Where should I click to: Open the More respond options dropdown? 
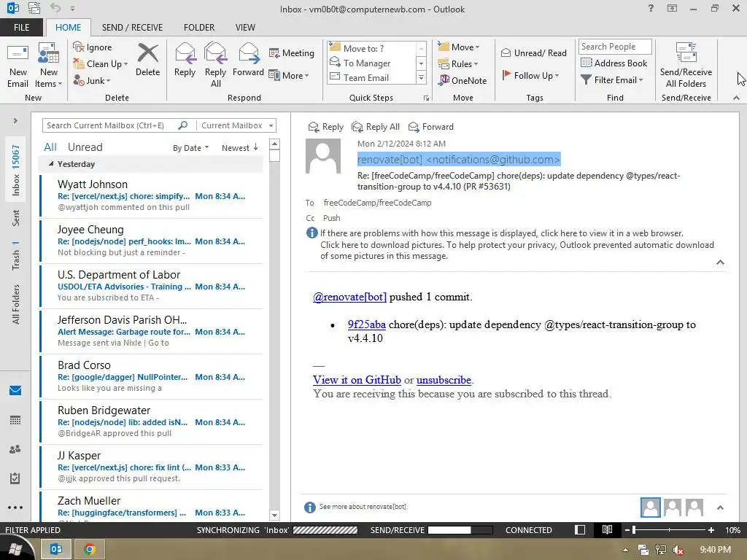pyautogui.click(x=289, y=75)
